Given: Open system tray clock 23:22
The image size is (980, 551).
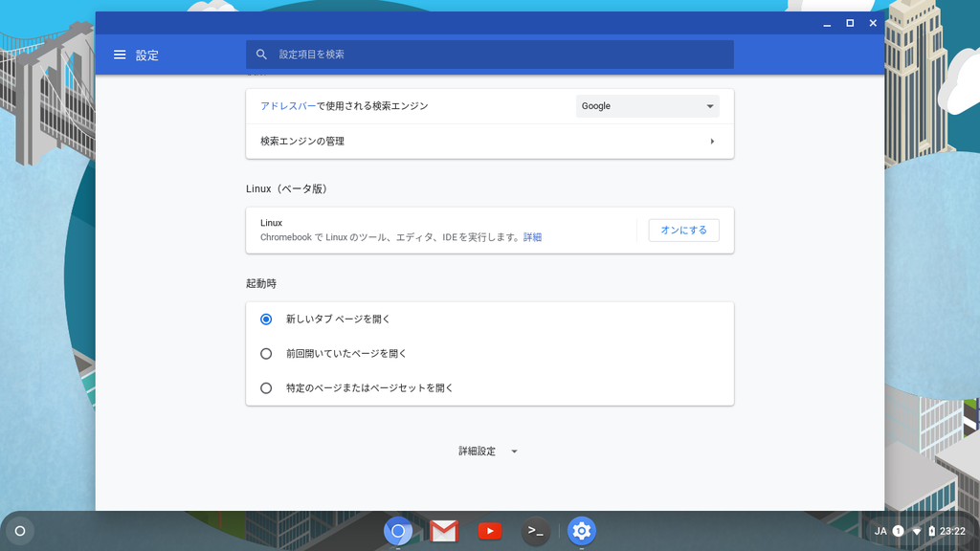Looking at the screenshot, I should [952, 531].
